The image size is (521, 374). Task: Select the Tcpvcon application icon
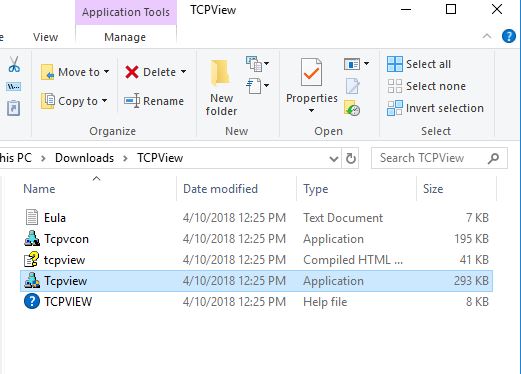[32, 238]
